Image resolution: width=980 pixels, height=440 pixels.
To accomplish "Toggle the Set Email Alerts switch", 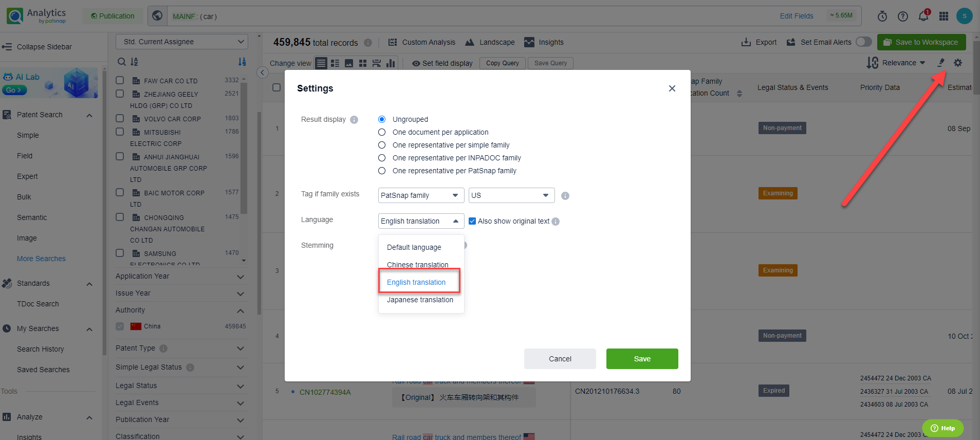I will (863, 42).
